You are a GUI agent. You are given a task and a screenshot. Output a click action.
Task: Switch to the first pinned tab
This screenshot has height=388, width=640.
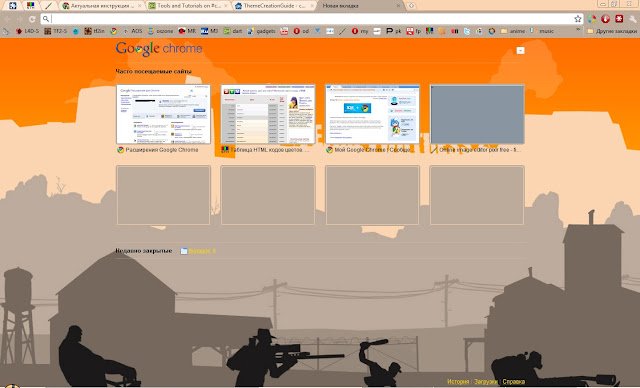tap(12, 6)
